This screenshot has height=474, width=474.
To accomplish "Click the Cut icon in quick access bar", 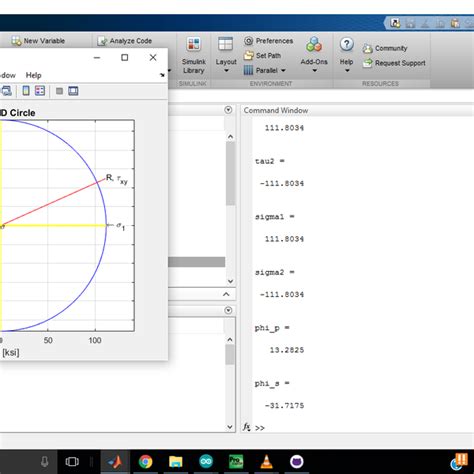I will click(x=425, y=23).
